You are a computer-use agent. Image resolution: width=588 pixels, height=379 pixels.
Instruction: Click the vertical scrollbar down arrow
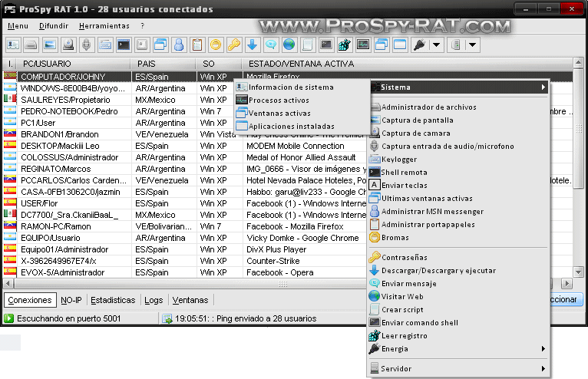pos(578,272)
